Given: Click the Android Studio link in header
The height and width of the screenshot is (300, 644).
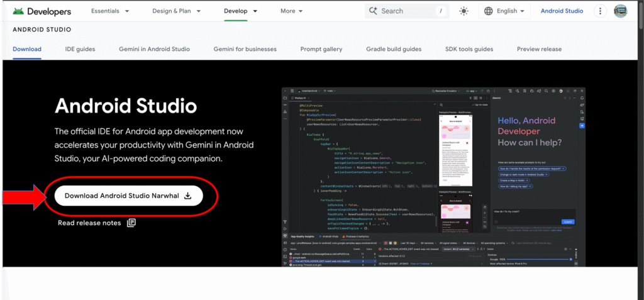Looking at the screenshot, I should click(x=562, y=11).
